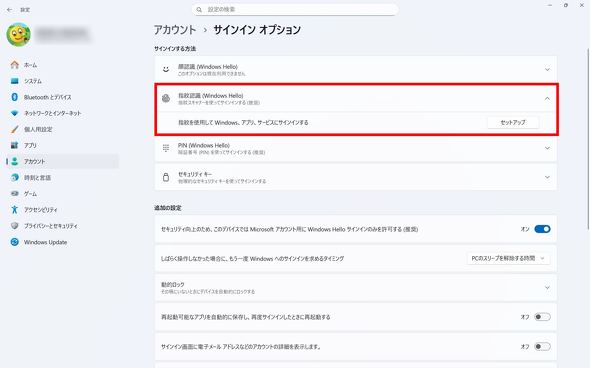
Task: Click PIN (Windows Hello) title text
Action: tap(204, 145)
